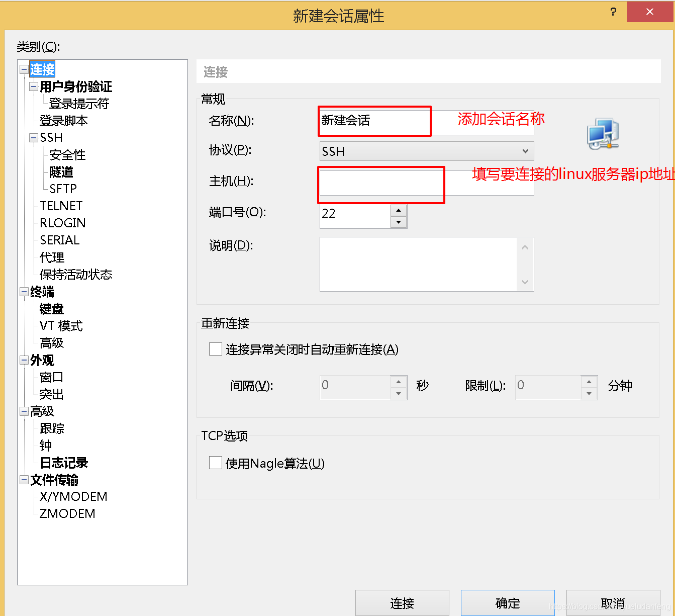This screenshot has height=616, width=675.
Task: Click the network computers session icon
Action: pos(603,133)
